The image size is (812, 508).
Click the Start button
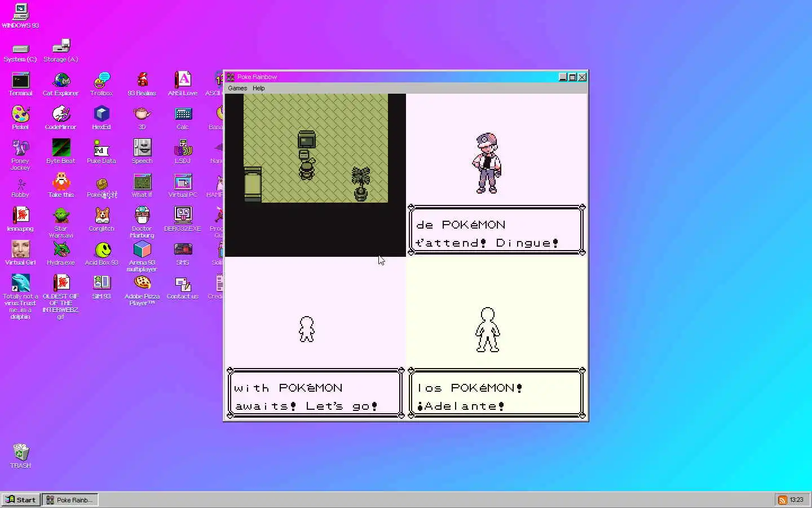pos(20,500)
